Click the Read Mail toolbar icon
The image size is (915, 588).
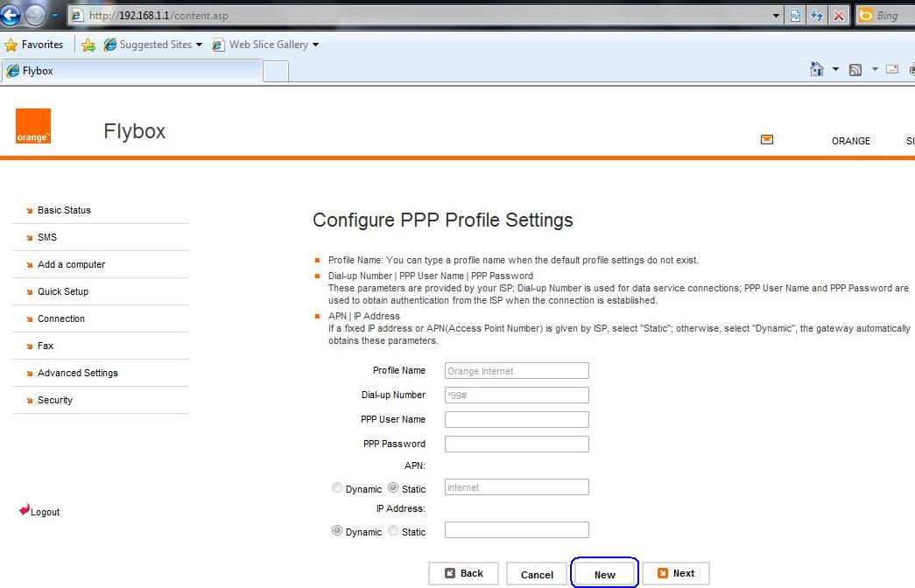click(x=892, y=69)
